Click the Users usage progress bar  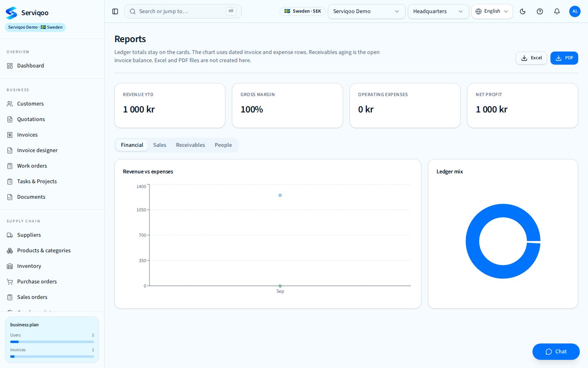click(52, 342)
